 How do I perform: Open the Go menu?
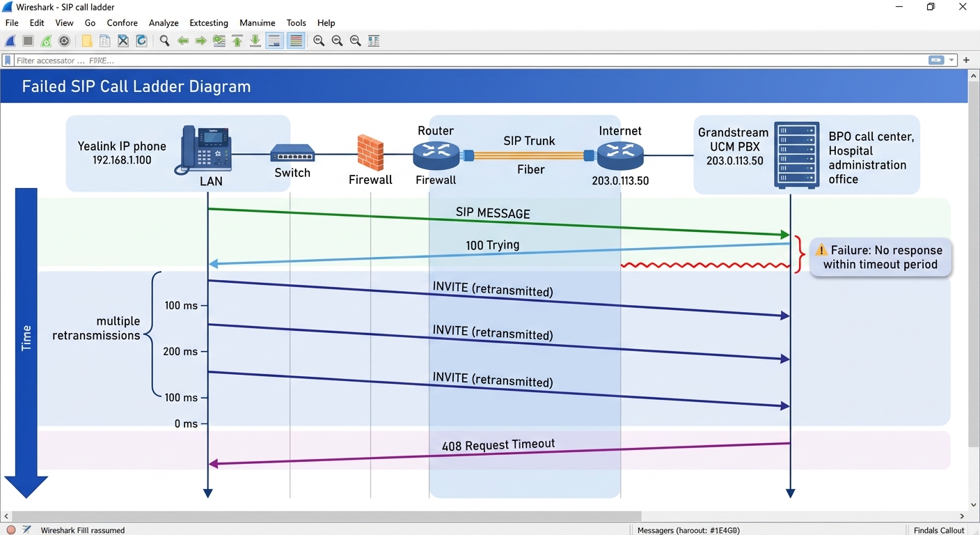tap(90, 23)
